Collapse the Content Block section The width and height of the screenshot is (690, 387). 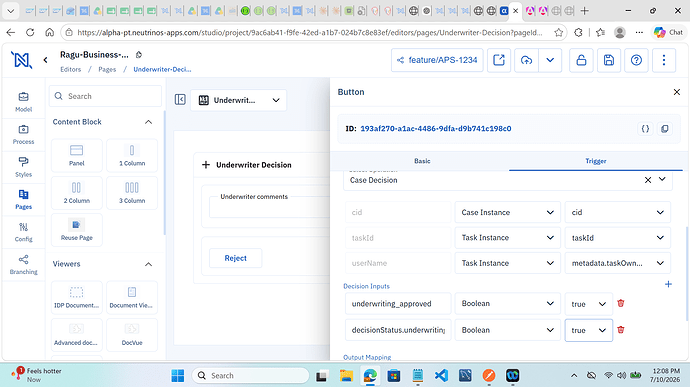148,122
